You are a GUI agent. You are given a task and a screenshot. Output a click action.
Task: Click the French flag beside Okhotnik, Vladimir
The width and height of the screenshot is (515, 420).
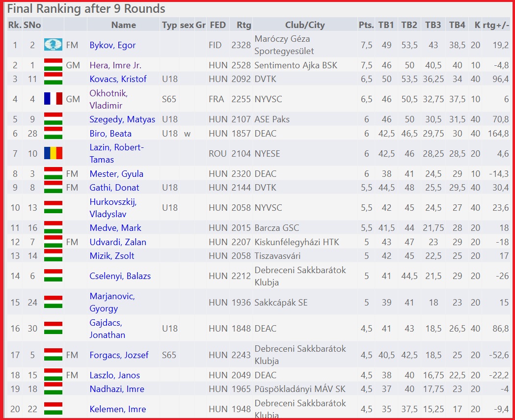53,99
